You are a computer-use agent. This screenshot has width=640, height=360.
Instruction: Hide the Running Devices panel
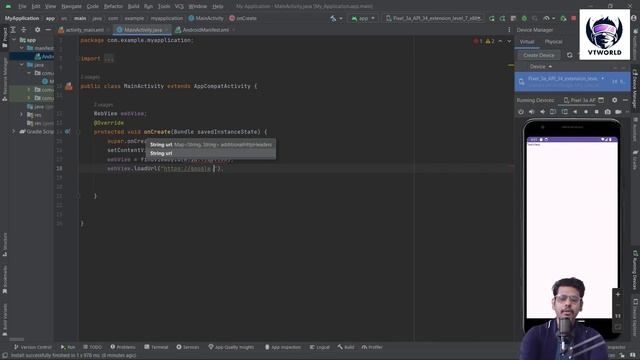click(625, 100)
